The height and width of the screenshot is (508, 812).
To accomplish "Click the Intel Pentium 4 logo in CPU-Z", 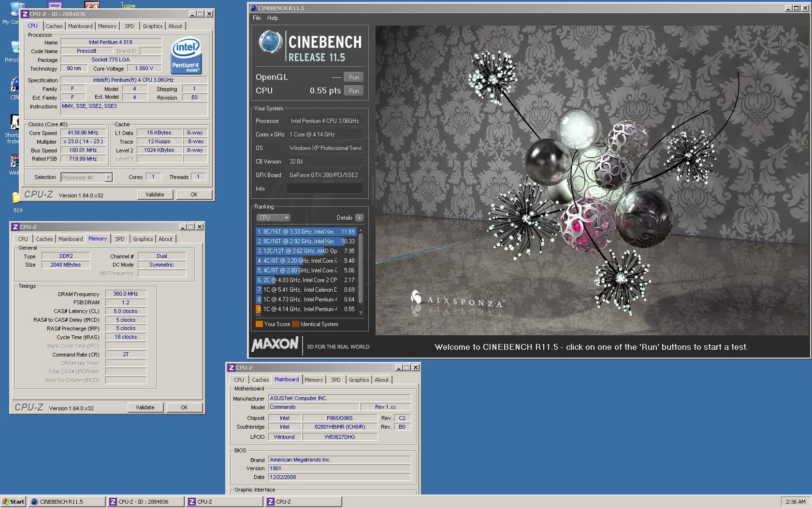I will pos(186,56).
